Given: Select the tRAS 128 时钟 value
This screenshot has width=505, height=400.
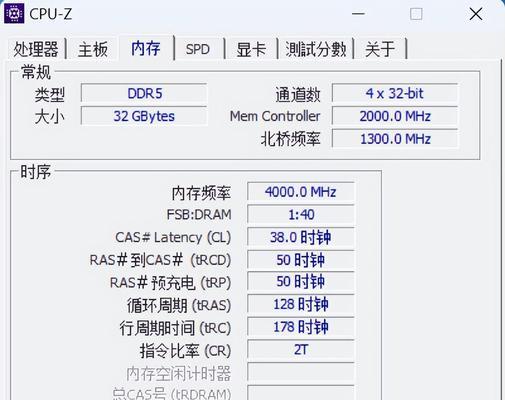Looking at the screenshot, I should pos(301,304).
